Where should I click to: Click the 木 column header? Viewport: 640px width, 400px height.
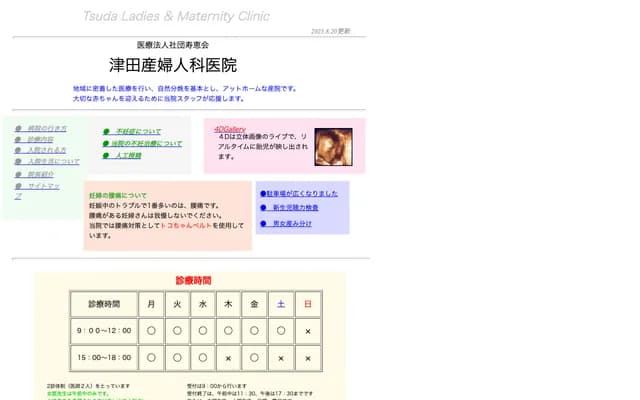228,304
